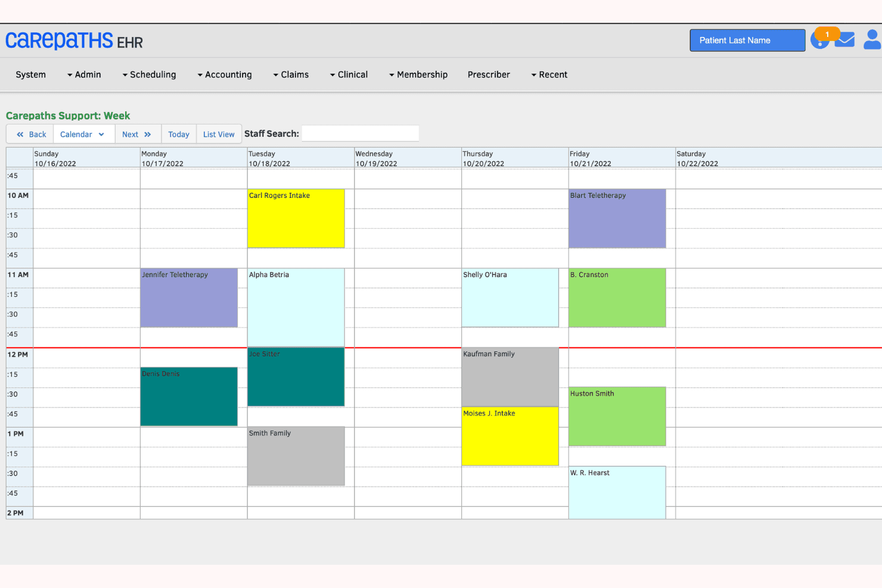This screenshot has height=588, width=882.
Task: Expand the Scheduling menu
Action: point(149,74)
